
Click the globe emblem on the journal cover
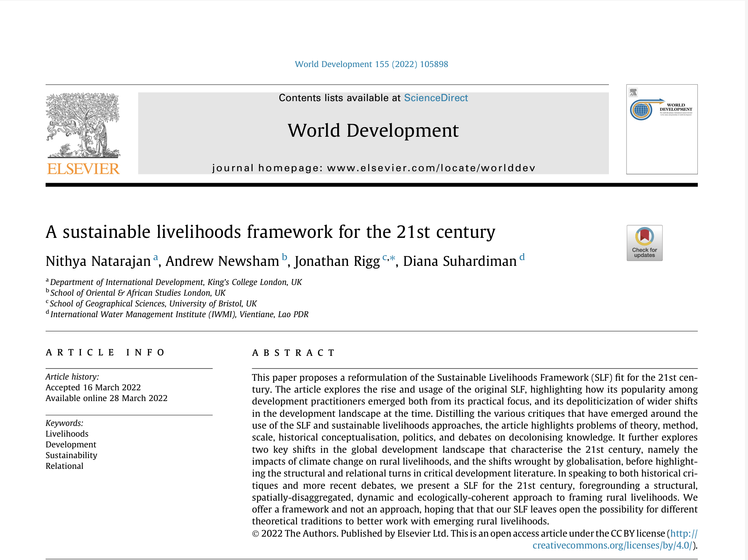(x=641, y=110)
